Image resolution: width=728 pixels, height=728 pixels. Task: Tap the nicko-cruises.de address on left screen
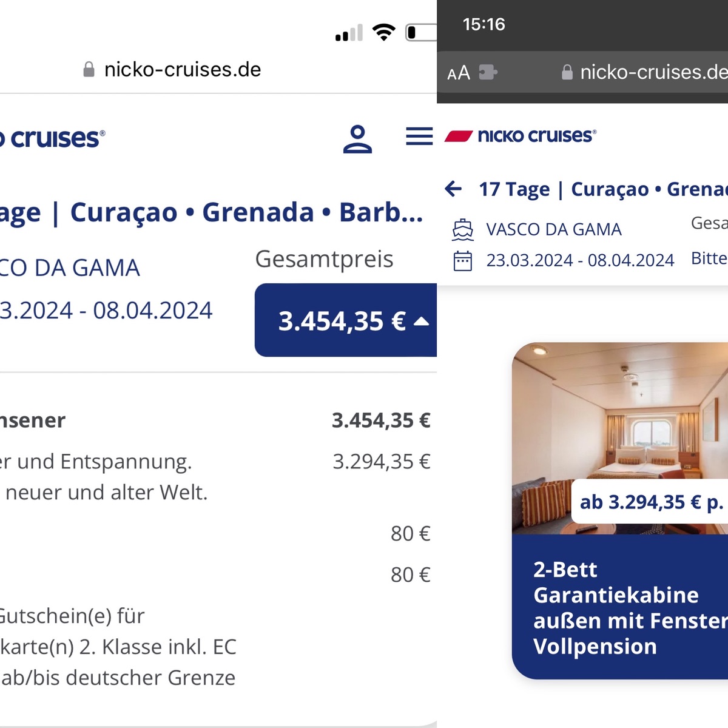pos(183,69)
